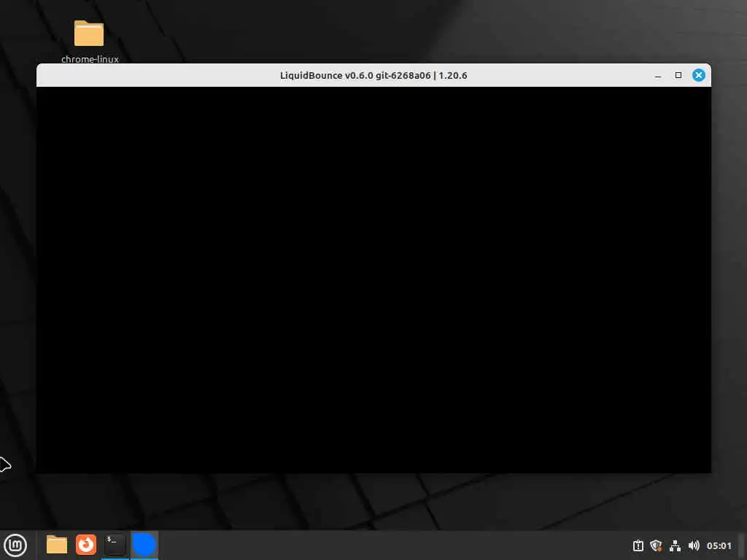Screen dimensions: 747x560
Task: Open the clipboard/notification tray icon
Action: pyautogui.click(x=638, y=545)
